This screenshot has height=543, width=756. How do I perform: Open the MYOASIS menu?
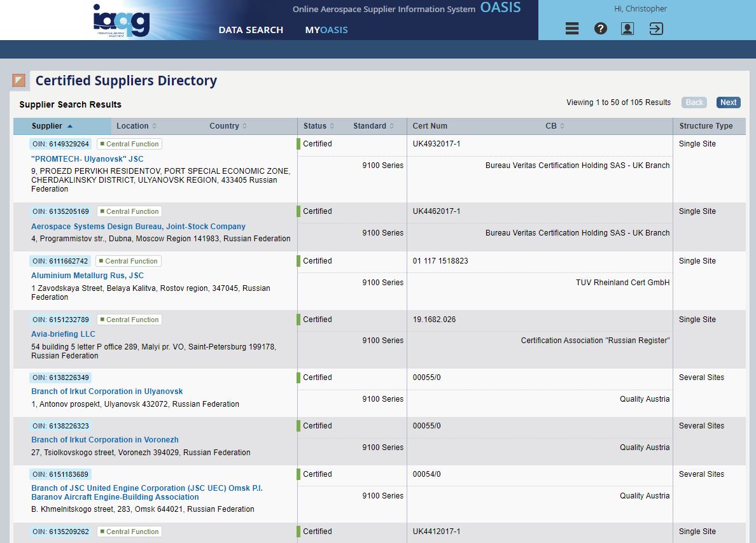[326, 30]
